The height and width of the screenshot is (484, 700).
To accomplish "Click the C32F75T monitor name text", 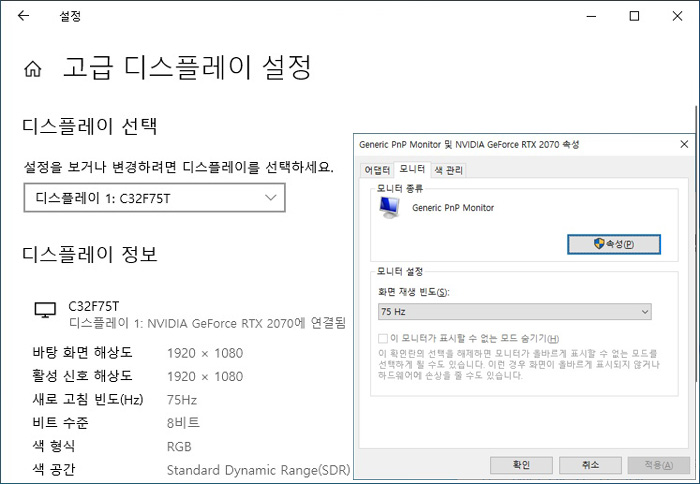I will tap(94, 306).
